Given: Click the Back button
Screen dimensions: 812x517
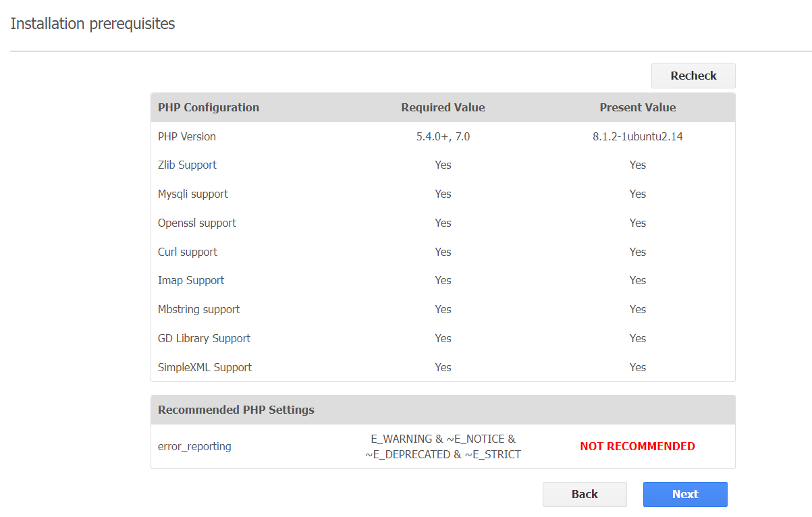Looking at the screenshot, I should pyautogui.click(x=584, y=494).
